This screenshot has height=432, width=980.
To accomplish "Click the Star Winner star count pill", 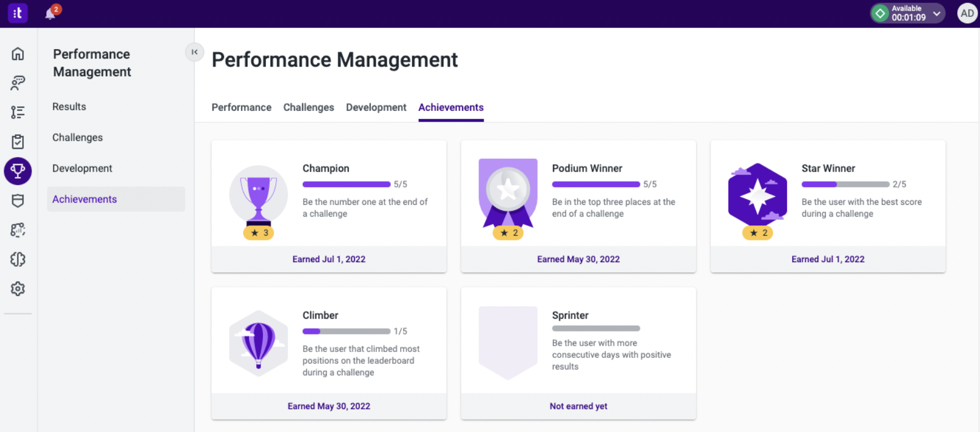I will (x=758, y=233).
